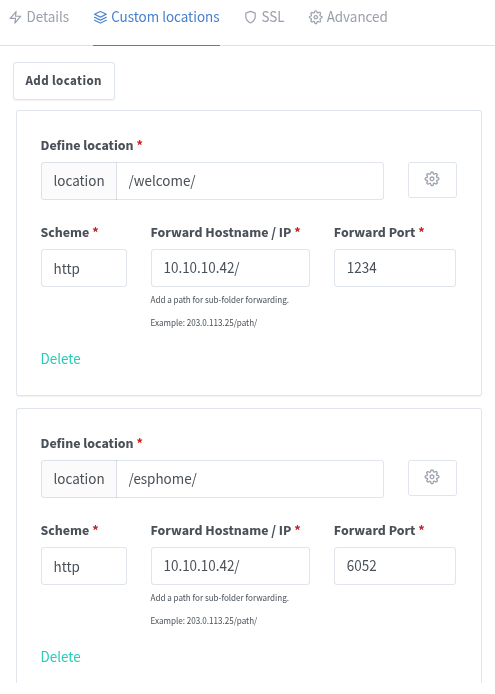Click Forward Port field containing 1234
Image resolution: width=495 pixels, height=694 pixels.
tap(395, 268)
